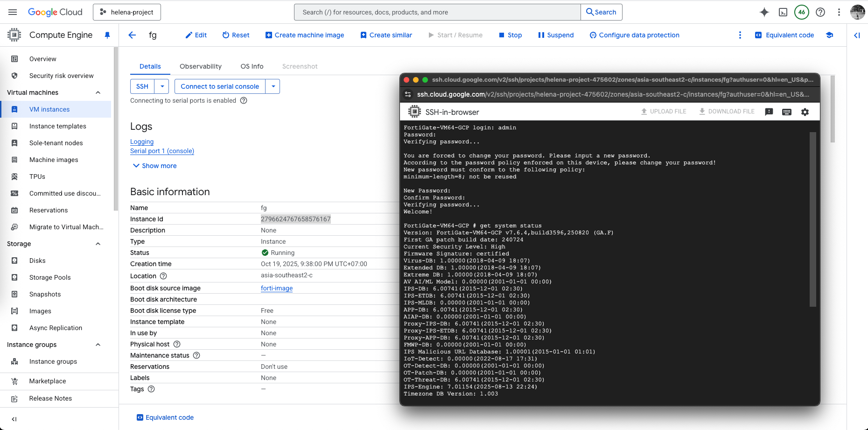868x430 pixels.
Task: Open the SSH-in-browser settings gear
Action: [x=805, y=112]
